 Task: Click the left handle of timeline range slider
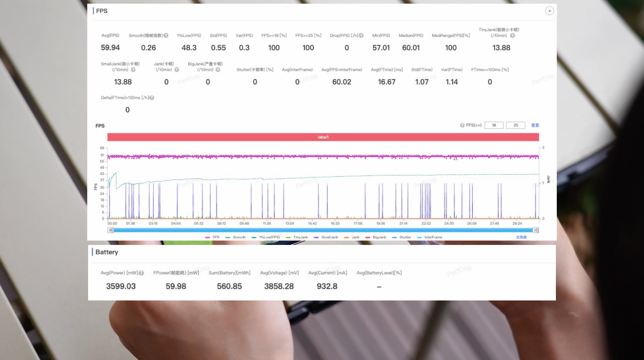click(111, 230)
